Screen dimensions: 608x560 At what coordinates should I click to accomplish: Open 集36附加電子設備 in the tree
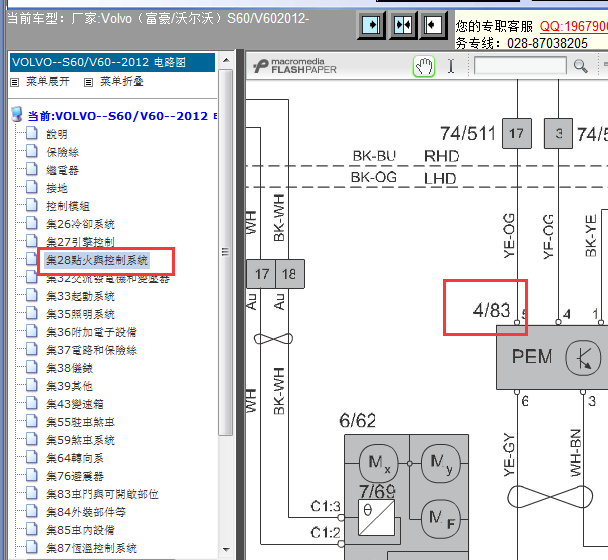pyautogui.click(x=91, y=332)
